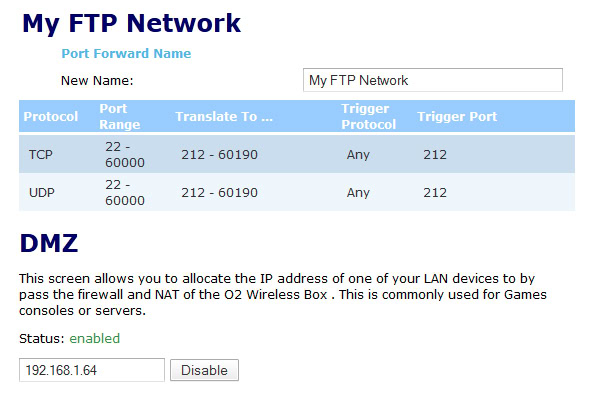
Task: Click the TCP row's translate range 212 - 60190
Action: 220,155
